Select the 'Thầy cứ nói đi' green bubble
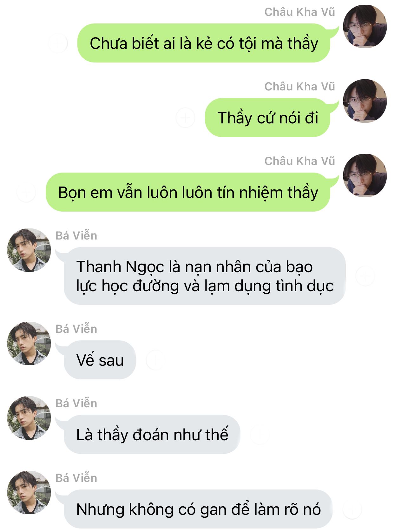 coord(268,118)
